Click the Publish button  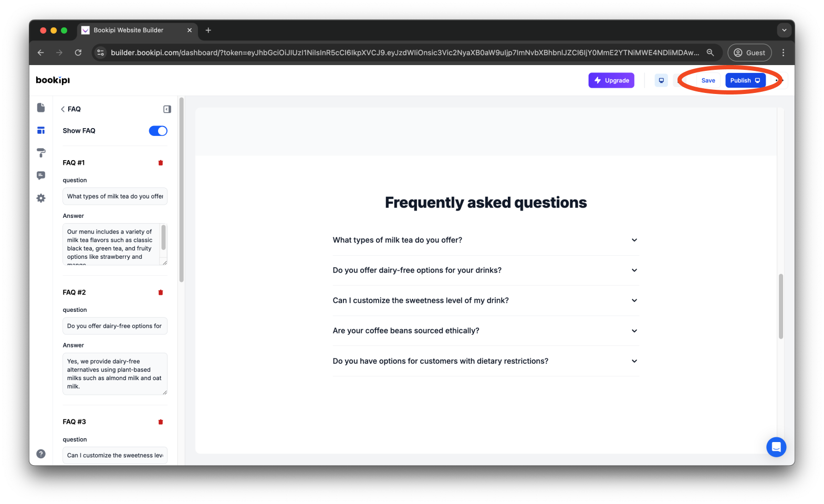pyautogui.click(x=745, y=80)
